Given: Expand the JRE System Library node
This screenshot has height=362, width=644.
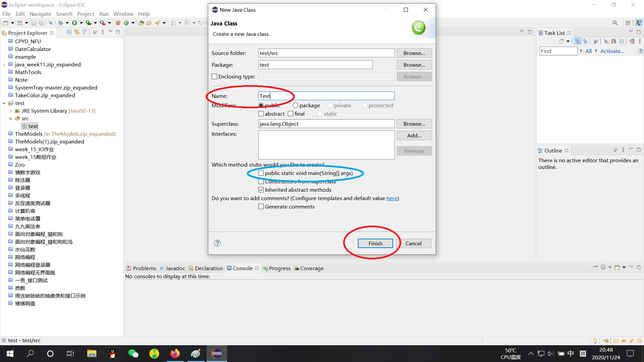Looking at the screenshot, I should [11, 111].
